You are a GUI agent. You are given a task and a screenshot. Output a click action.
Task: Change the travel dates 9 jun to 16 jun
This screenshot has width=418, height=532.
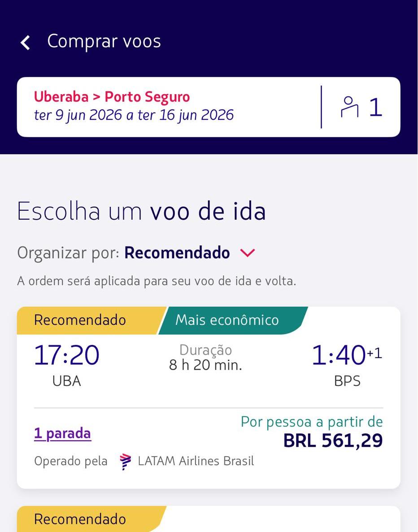coord(134,115)
